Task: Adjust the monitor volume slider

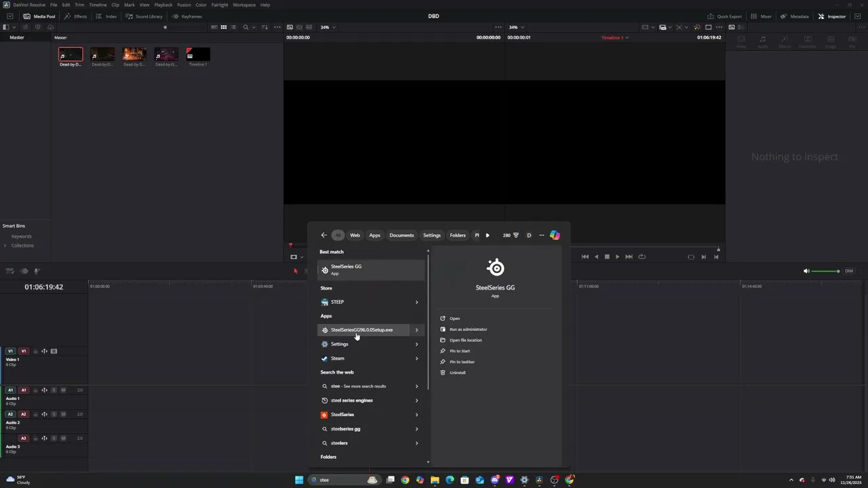Action: [825, 271]
